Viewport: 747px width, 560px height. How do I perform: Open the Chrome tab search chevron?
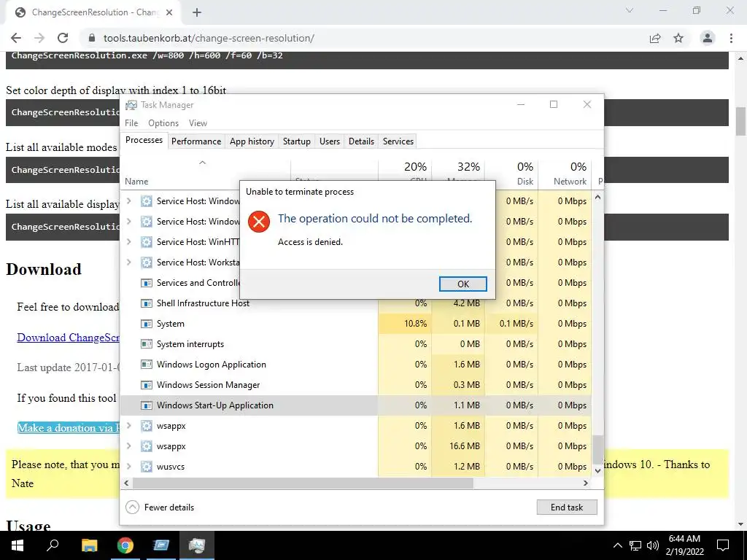(630, 10)
